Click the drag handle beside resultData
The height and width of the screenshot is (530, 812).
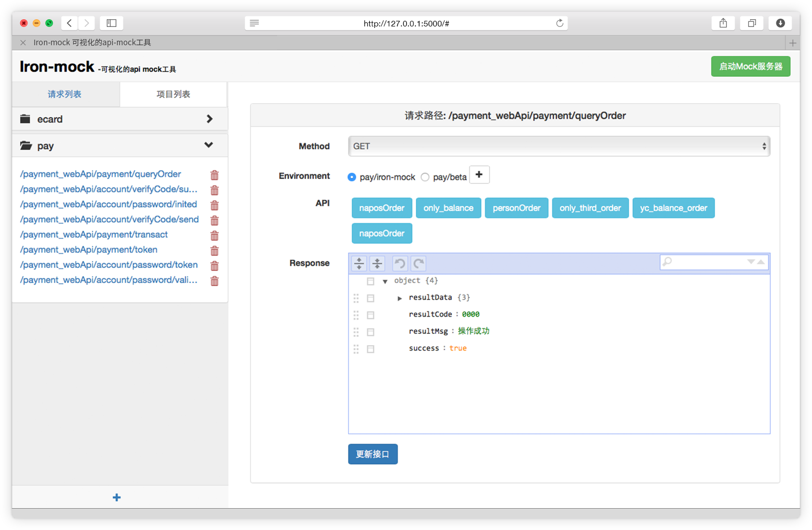[x=356, y=298]
